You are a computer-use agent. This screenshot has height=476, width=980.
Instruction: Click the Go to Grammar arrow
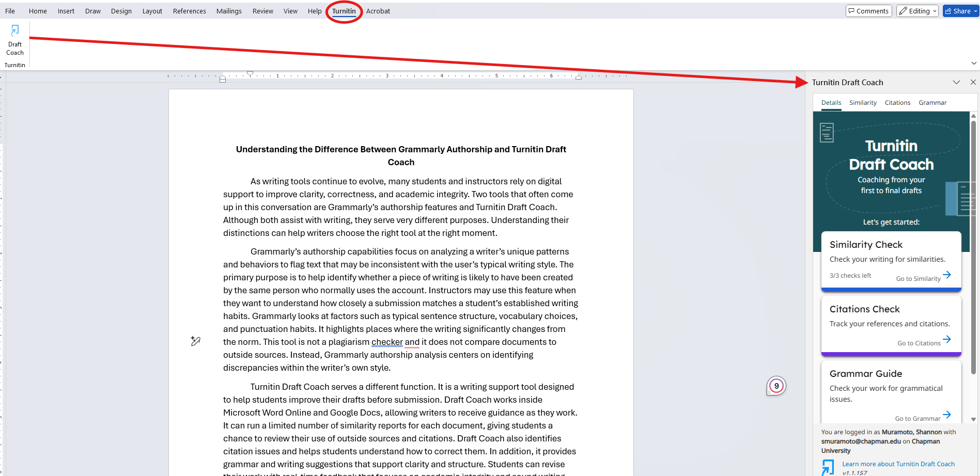(x=946, y=415)
